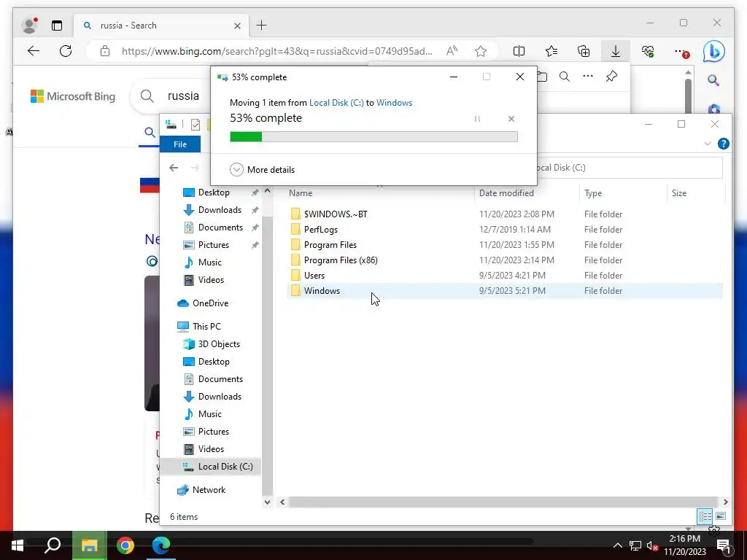The width and height of the screenshot is (747, 560).
Task: Open downloads panel more options ellipsis
Action: click(588, 76)
